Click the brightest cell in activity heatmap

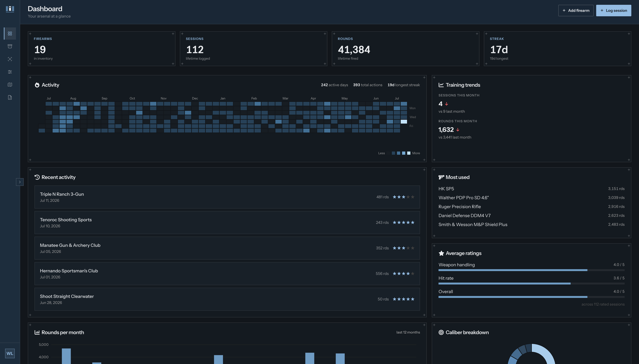pos(404,122)
